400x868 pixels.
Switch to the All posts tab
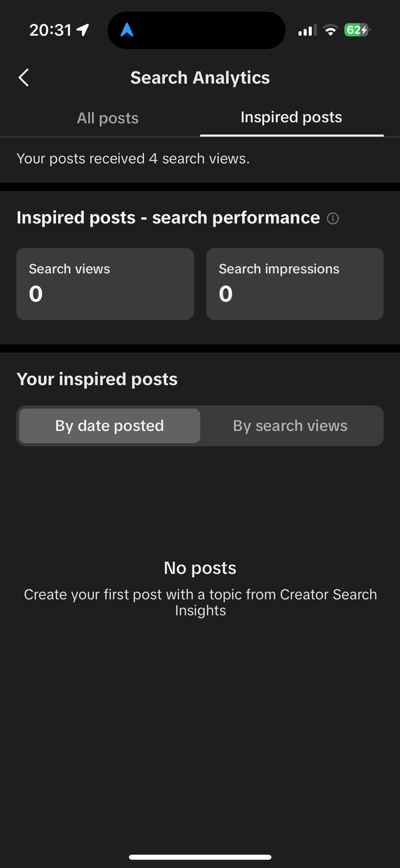point(107,117)
